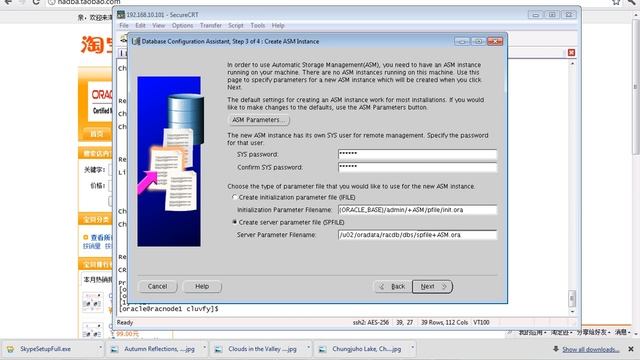Proceed with the Next button
Screen dimensions: 640x360
pos(432,287)
